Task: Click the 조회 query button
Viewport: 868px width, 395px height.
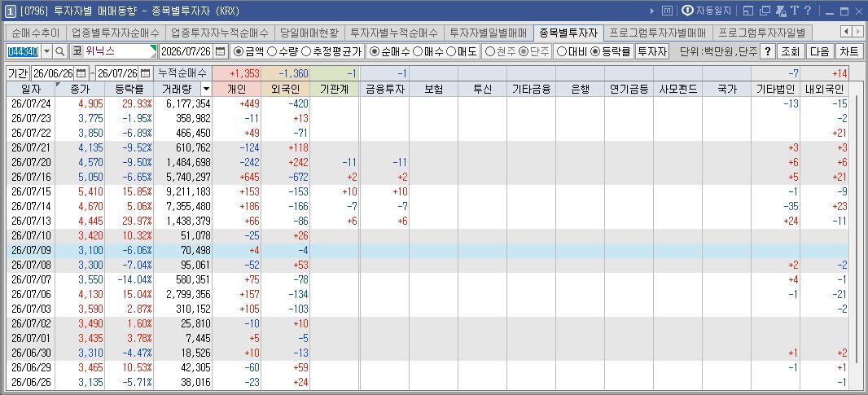Action: coord(790,51)
